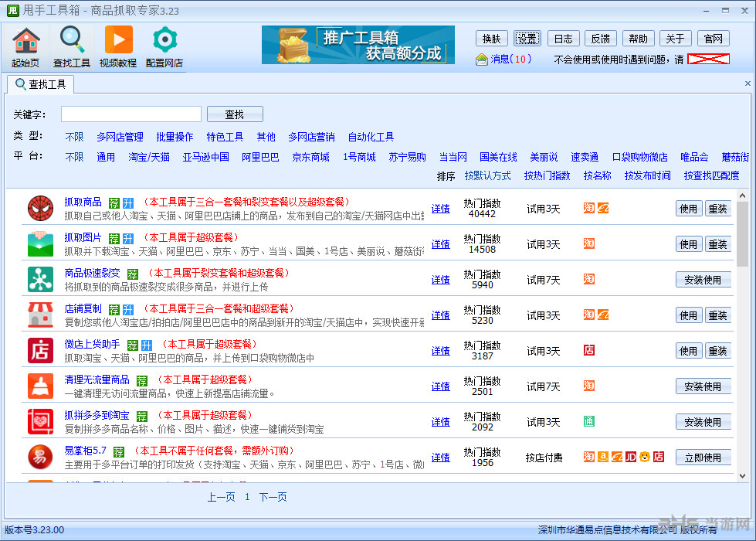Click the 查找 search button
Viewport: 756px width, 541px height.
pos(234,113)
